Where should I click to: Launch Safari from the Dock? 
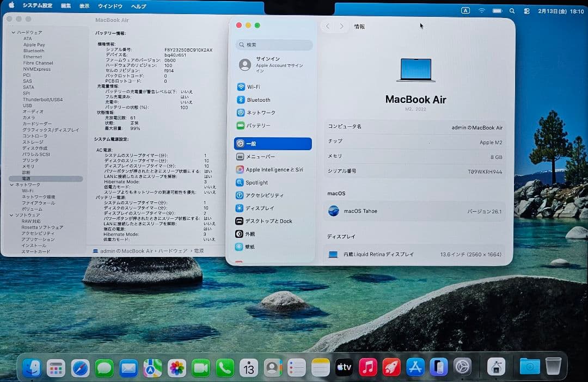pos(79,367)
